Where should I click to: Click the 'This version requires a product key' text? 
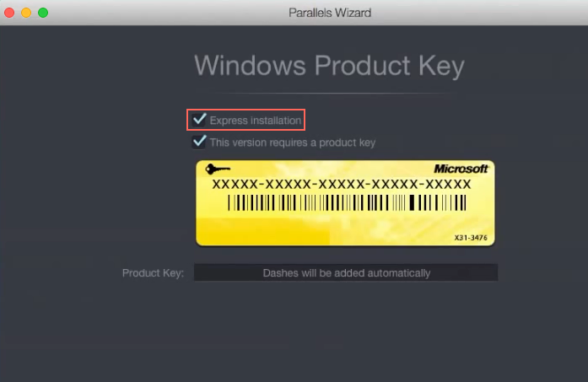[292, 143]
